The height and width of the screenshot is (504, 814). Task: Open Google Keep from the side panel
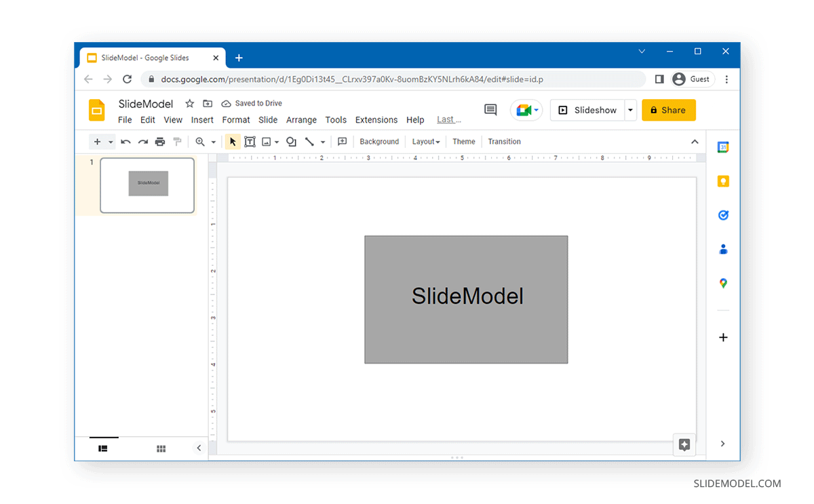click(x=723, y=180)
